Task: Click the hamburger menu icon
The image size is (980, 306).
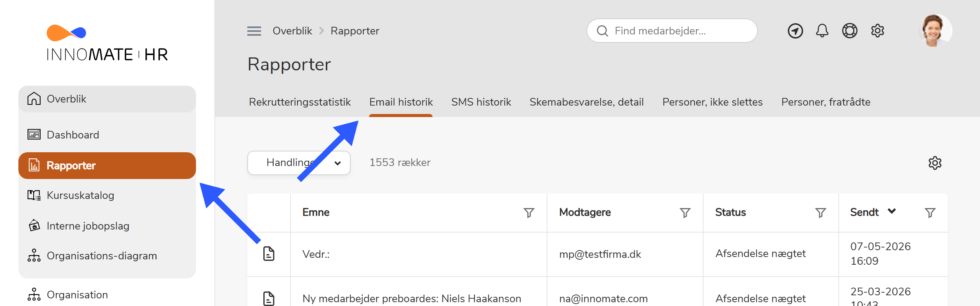Action: (x=254, y=31)
